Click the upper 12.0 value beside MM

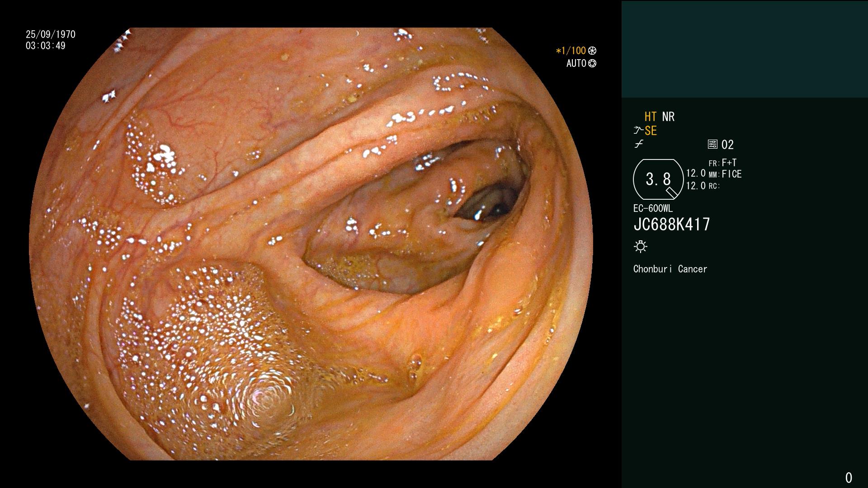click(x=696, y=173)
